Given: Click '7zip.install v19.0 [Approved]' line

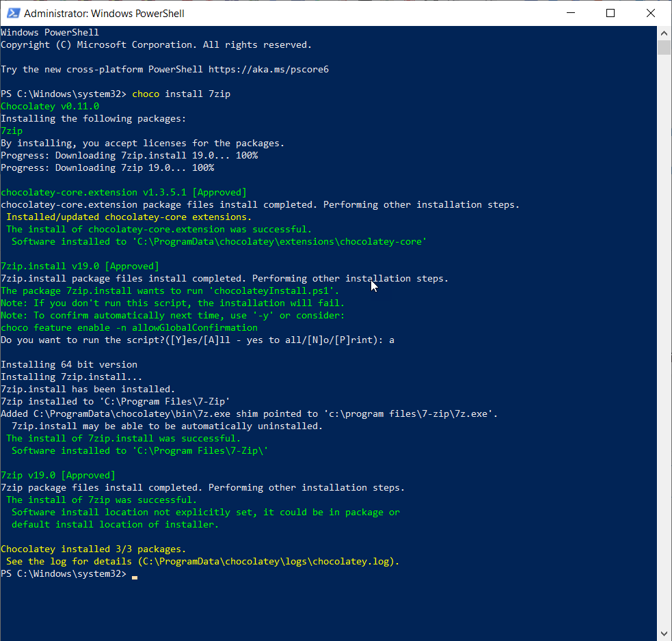Looking at the screenshot, I should (80, 266).
